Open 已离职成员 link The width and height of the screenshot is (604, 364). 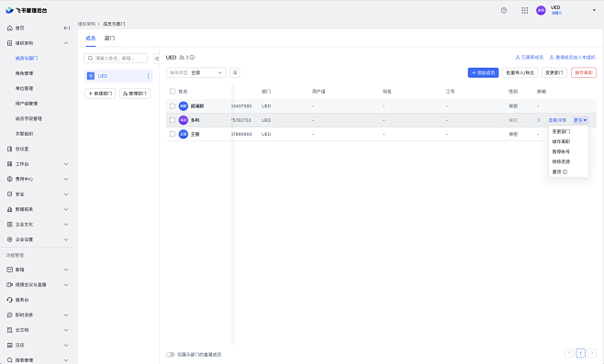530,58
